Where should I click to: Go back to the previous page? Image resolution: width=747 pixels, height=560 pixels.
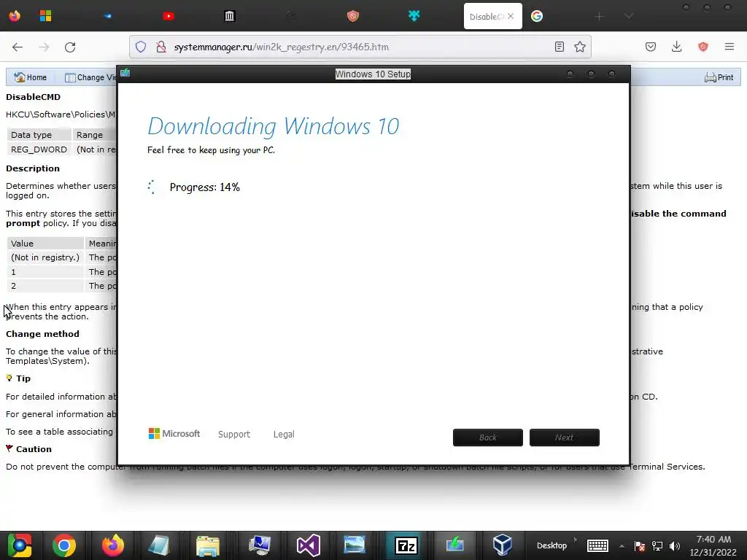click(x=18, y=47)
